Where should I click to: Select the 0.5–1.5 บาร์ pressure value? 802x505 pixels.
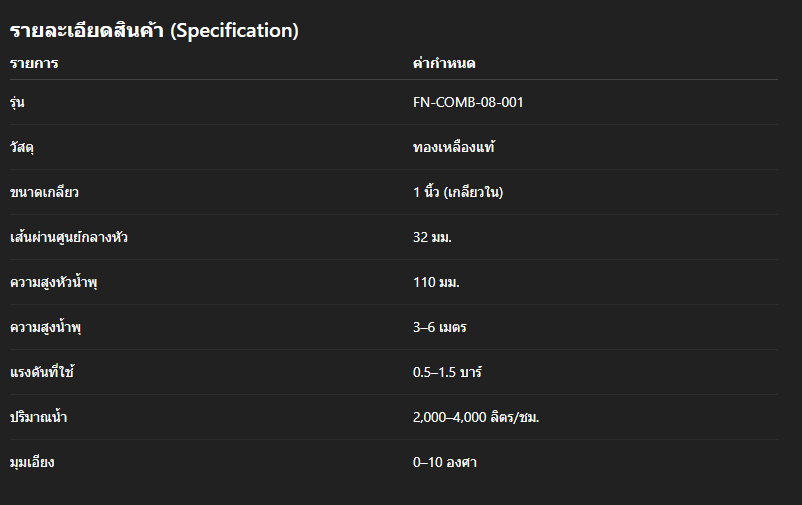pos(448,372)
